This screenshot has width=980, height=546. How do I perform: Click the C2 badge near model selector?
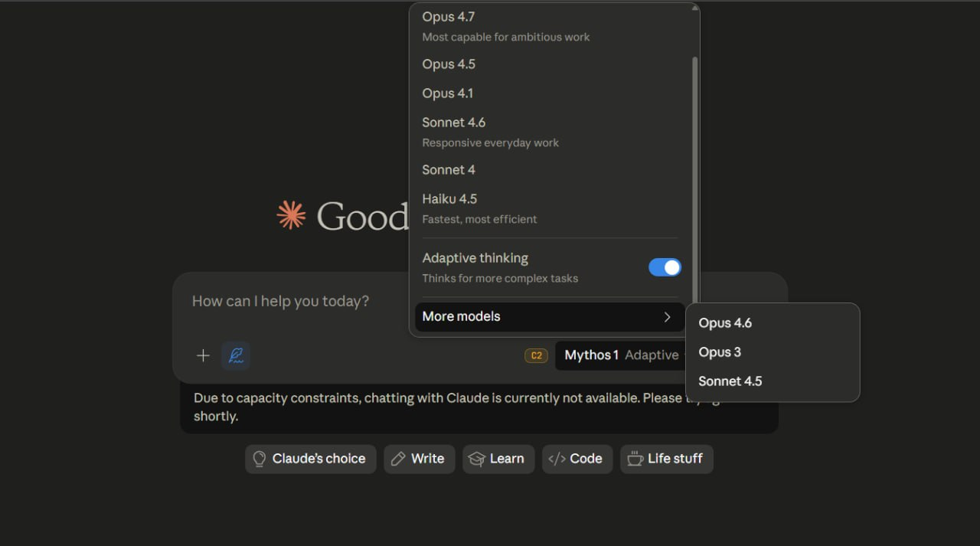(536, 355)
